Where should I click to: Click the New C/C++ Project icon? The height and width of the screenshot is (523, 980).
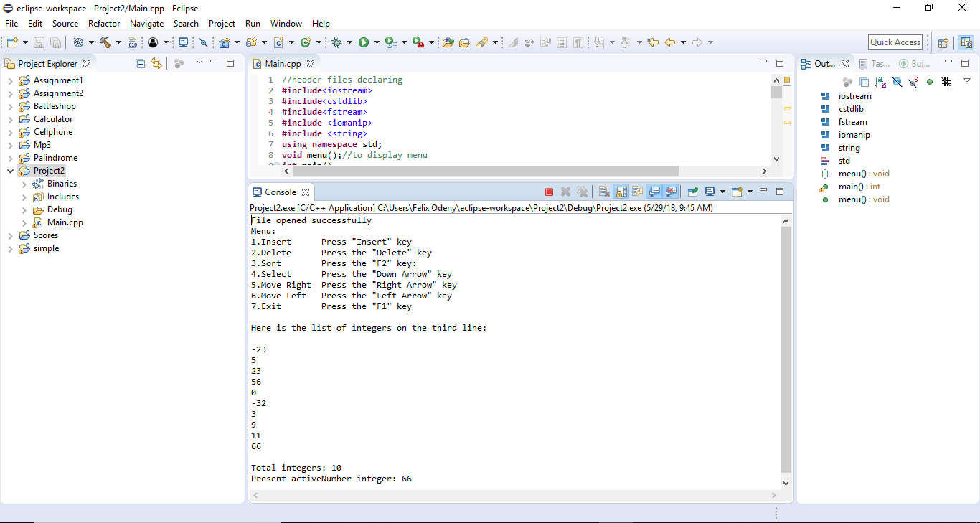point(225,42)
